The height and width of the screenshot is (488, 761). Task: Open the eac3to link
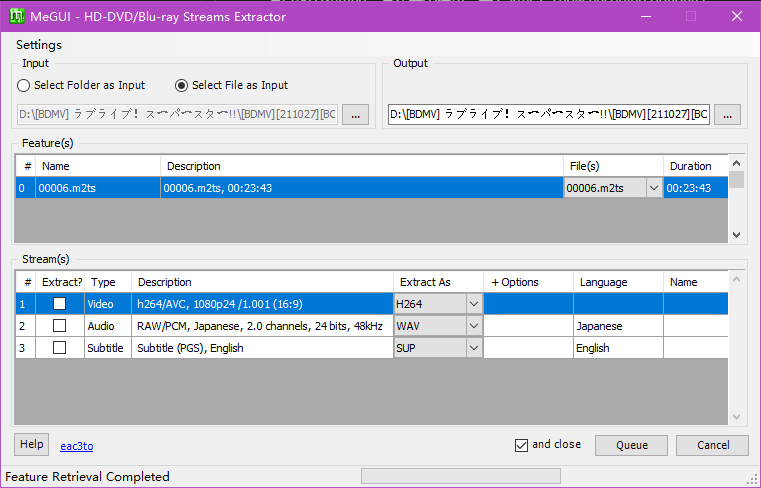[77, 446]
